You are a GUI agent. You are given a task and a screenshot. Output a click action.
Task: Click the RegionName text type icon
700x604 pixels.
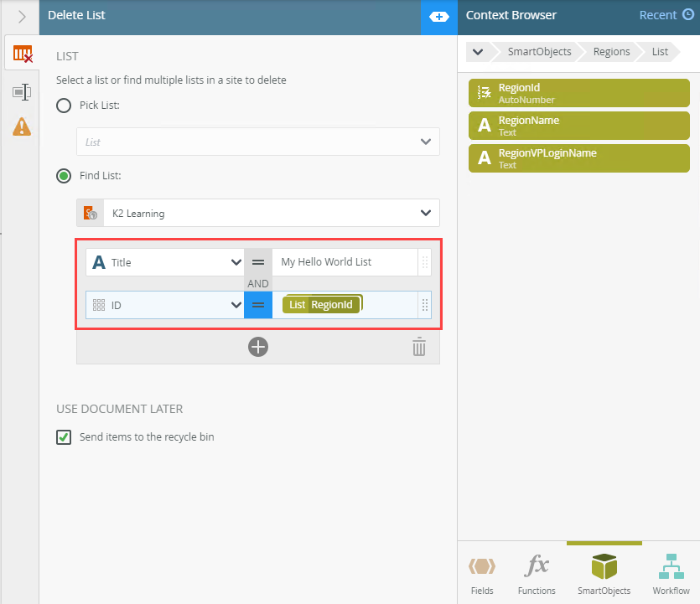484,126
